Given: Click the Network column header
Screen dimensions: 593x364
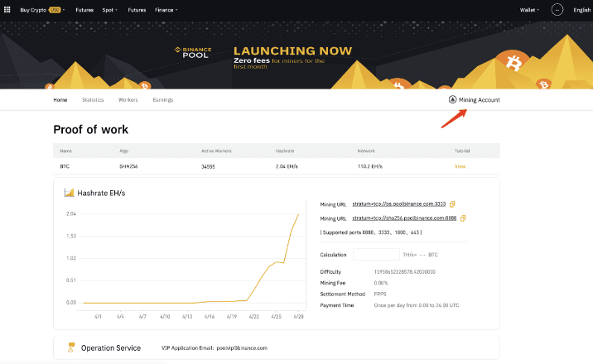Looking at the screenshot, I should click(x=366, y=151).
